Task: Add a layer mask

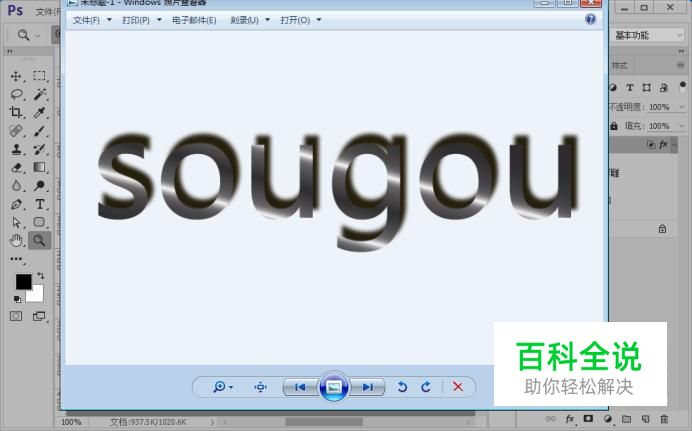Action: 588,419
